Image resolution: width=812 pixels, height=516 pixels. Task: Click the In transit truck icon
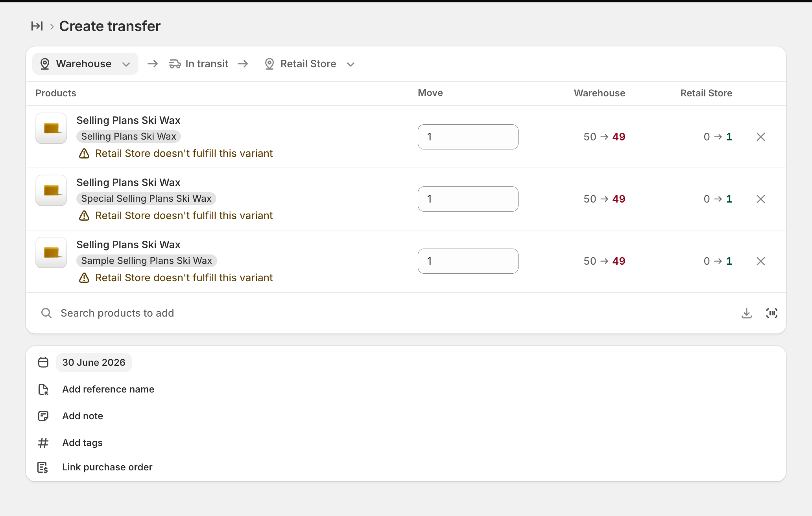click(175, 64)
